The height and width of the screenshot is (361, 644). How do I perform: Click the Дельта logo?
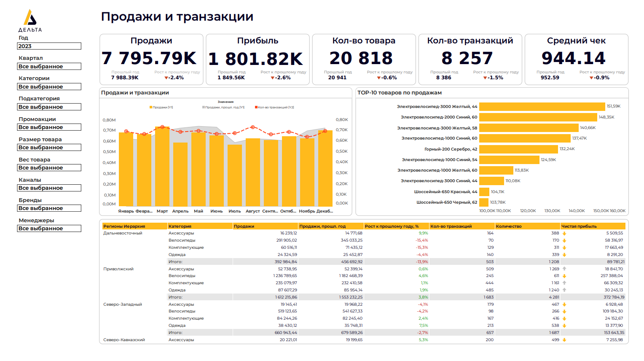[30, 20]
